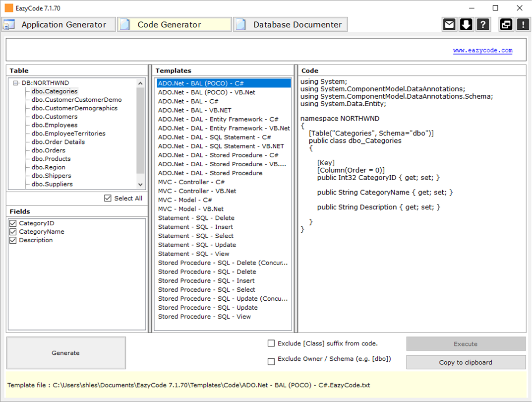Screen dimensions: 532x402
Task: Click Copy to clipboard button
Action: (466, 362)
